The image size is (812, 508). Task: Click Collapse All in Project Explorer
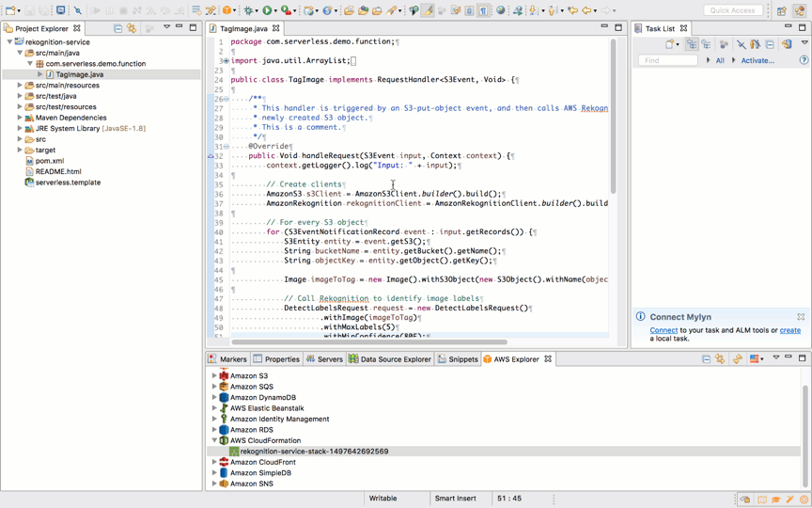click(117, 28)
